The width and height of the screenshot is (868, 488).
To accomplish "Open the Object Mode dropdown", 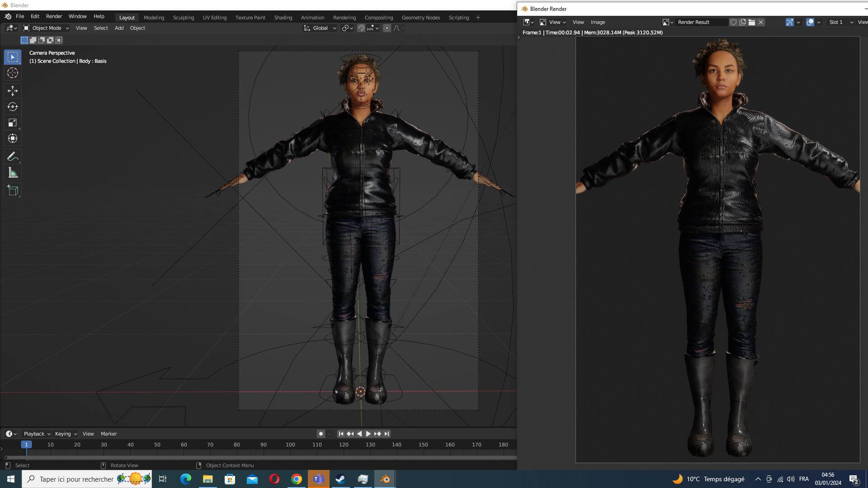I will [x=46, y=28].
